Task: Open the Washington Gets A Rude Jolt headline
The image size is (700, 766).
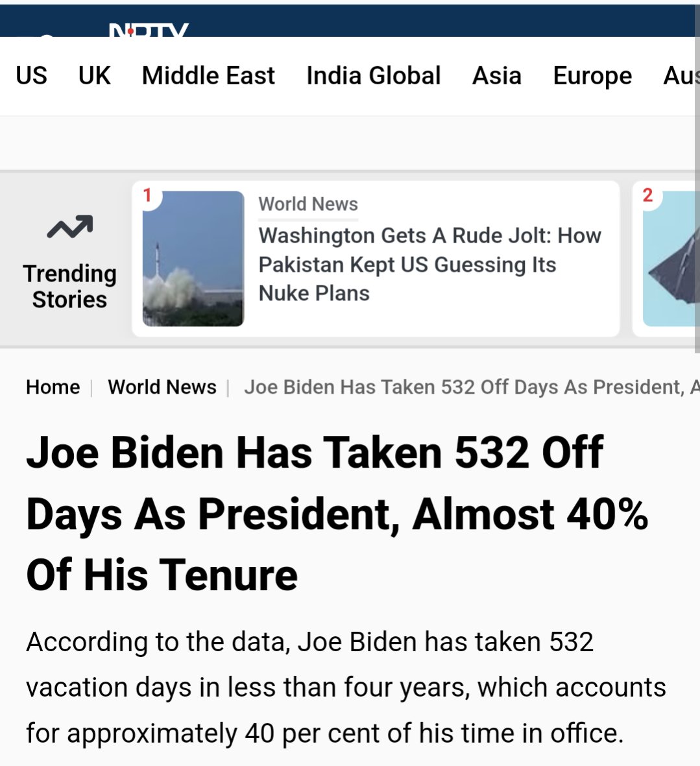Action: click(x=429, y=264)
